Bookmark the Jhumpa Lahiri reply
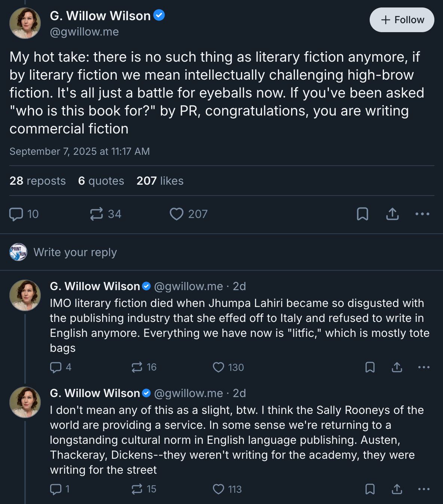443x504 pixels. tap(370, 368)
